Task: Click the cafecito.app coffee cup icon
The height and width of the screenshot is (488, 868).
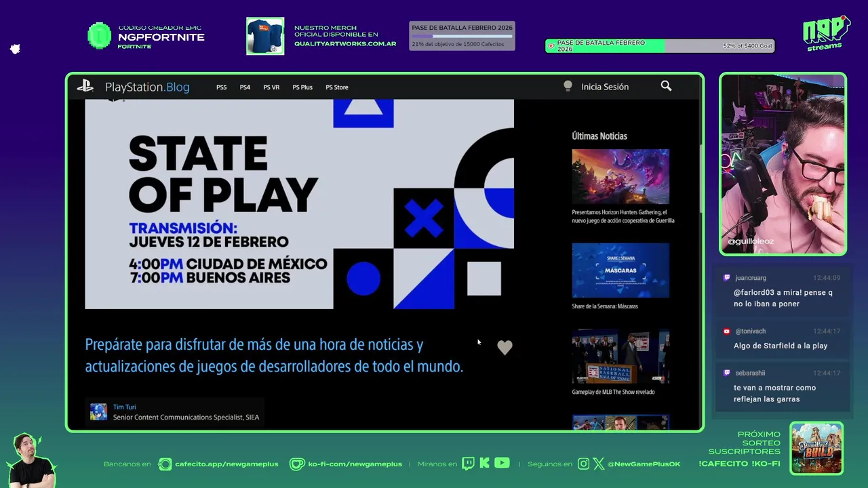Action: pos(165,464)
